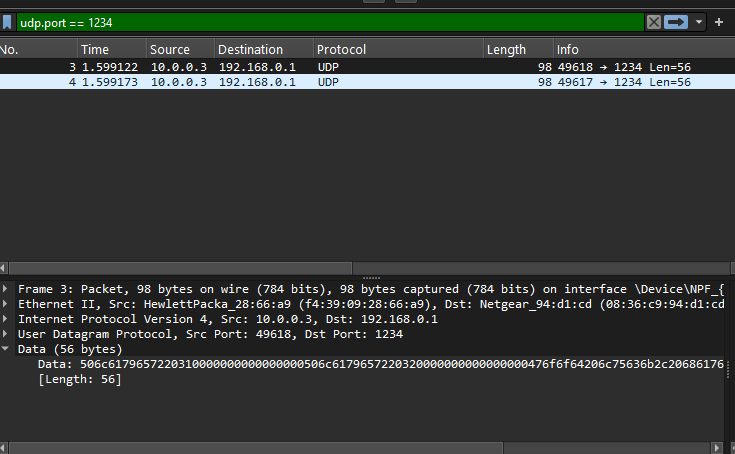This screenshot has width=735, height=454.
Task: Click time 1.599122 in packet 3
Action: pyautogui.click(x=110, y=67)
